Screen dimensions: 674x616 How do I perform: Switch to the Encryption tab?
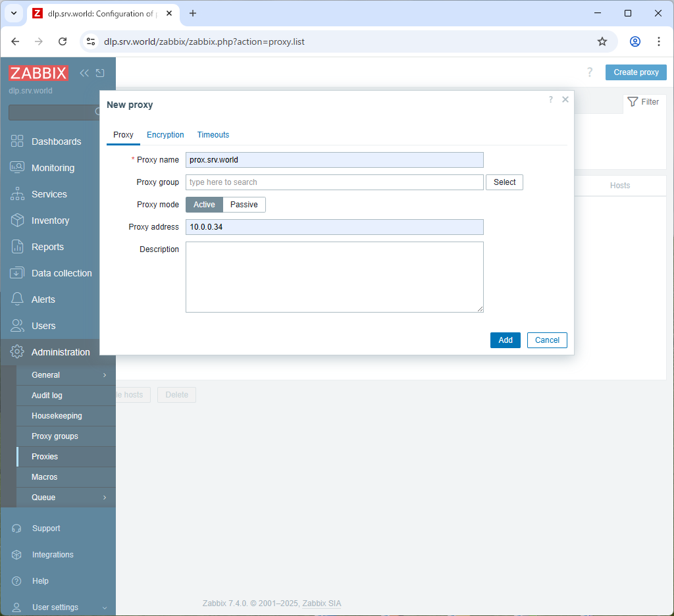(165, 135)
